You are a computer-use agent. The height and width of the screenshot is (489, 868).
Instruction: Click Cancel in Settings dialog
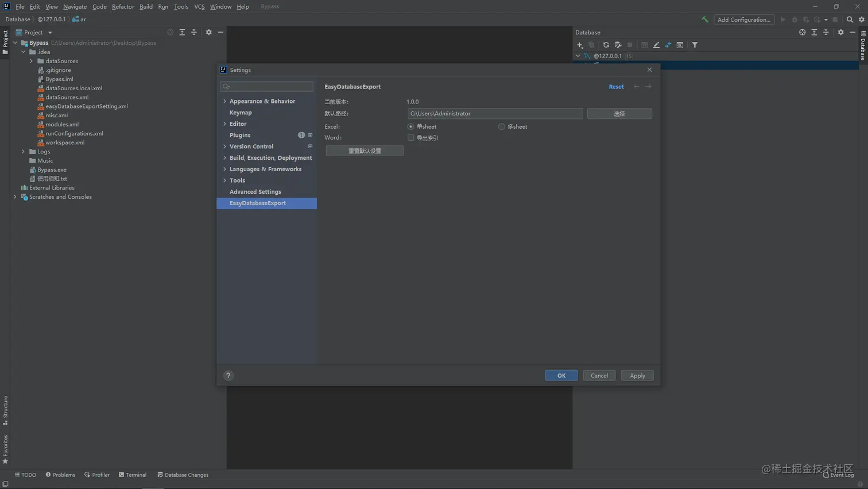tap(599, 376)
